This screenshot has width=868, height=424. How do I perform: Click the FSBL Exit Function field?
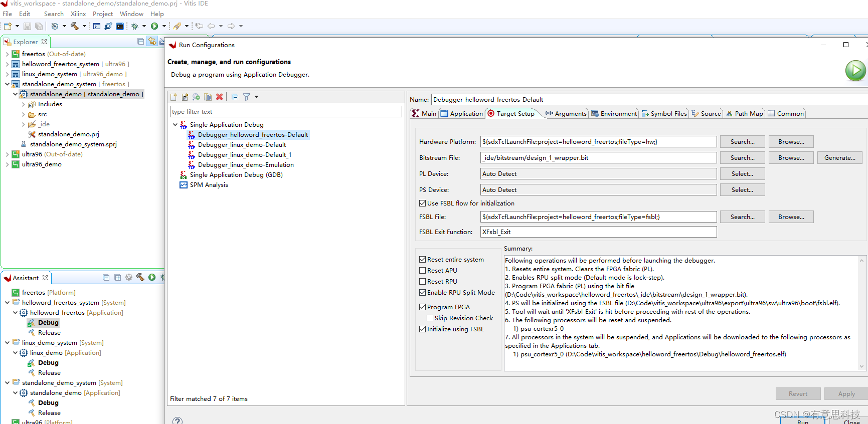tap(598, 232)
